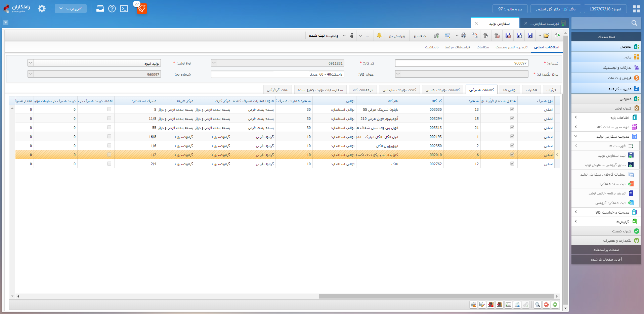Open the dropdown arrow next to the printer icon
Screen dimensions: 644x314
457,36
